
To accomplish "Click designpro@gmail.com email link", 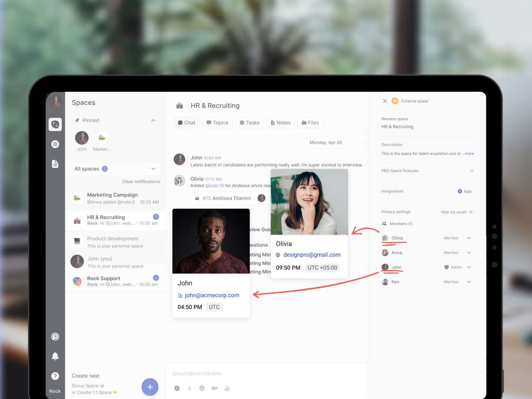I will [312, 255].
